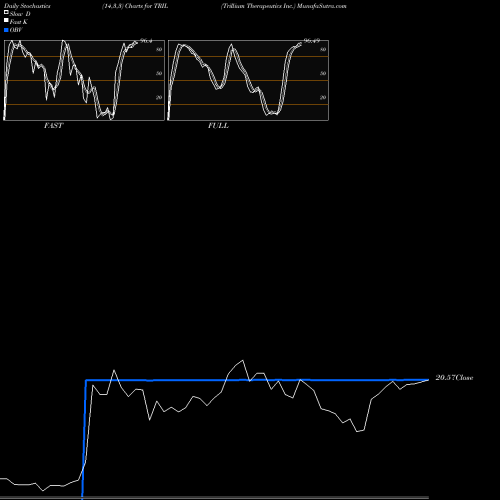Click the 'FAST' chart label
The image size is (500, 500).
[53, 126]
